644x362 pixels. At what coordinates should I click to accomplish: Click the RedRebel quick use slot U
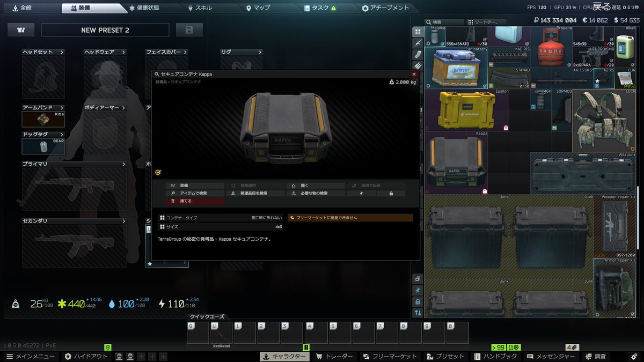(221, 333)
